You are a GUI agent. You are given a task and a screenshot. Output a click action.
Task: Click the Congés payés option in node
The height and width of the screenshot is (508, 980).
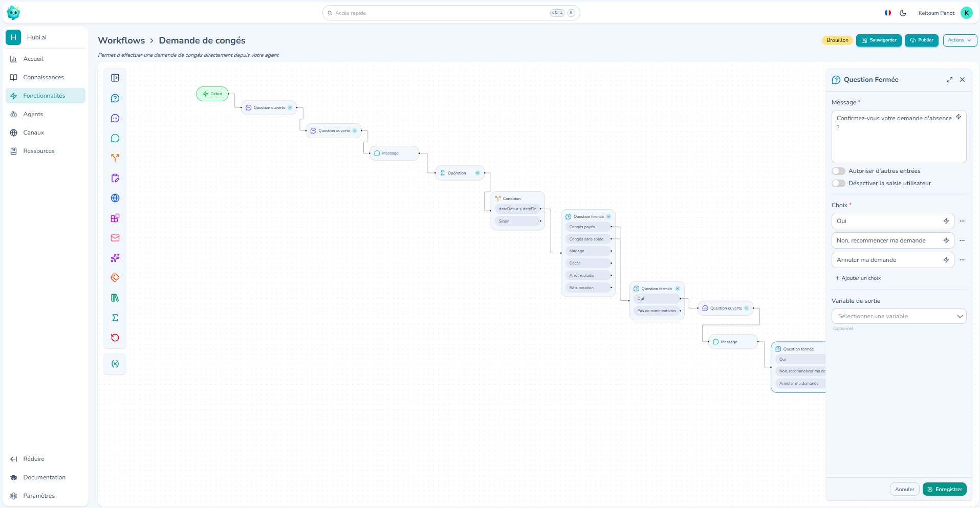(x=588, y=227)
